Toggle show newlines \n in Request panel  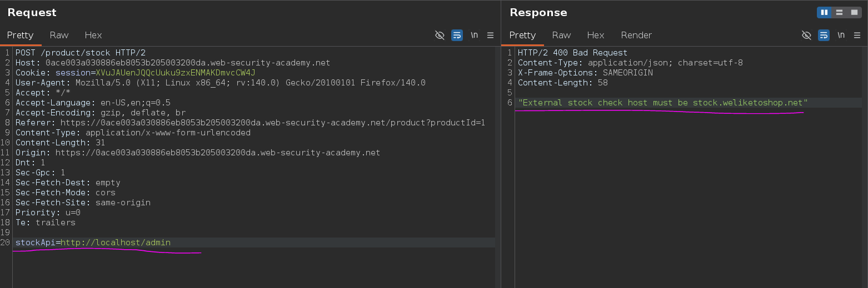point(474,35)
